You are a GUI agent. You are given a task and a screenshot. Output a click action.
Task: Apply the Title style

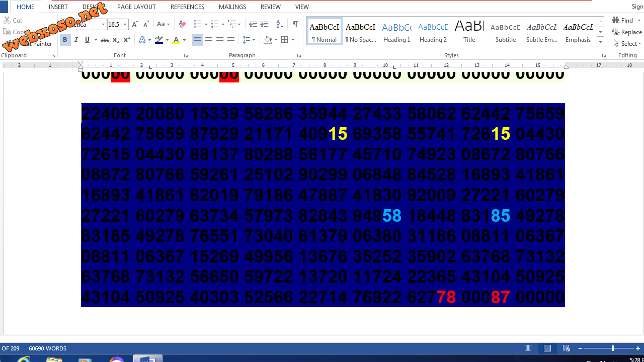pyautogui.click(x=469, y=32)
